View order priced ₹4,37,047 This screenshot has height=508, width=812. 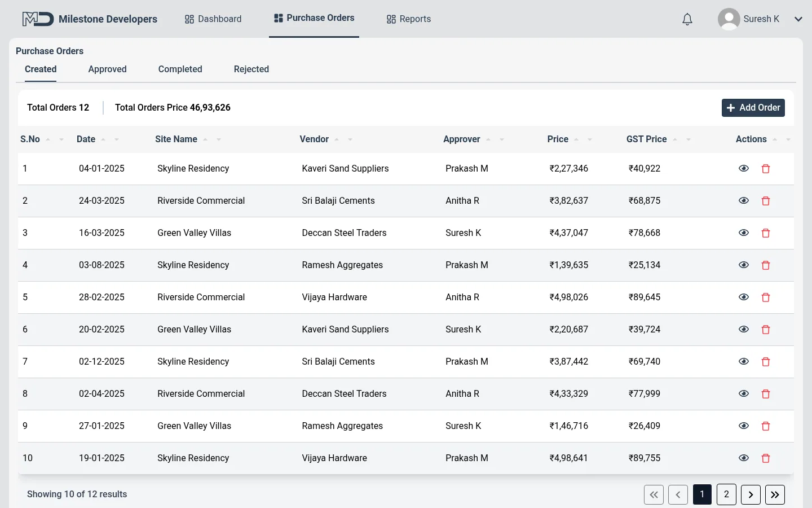click(x=744, y=233)
